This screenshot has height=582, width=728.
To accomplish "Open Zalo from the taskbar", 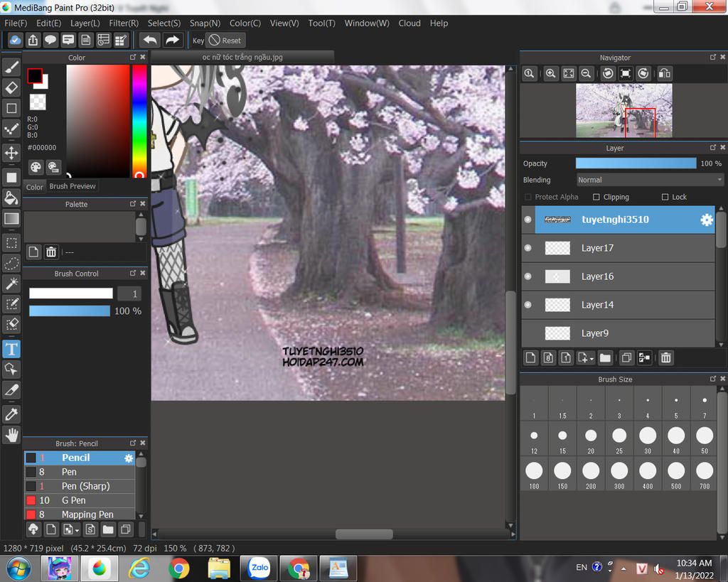I will pyautogui.click(x=259, y=568).
